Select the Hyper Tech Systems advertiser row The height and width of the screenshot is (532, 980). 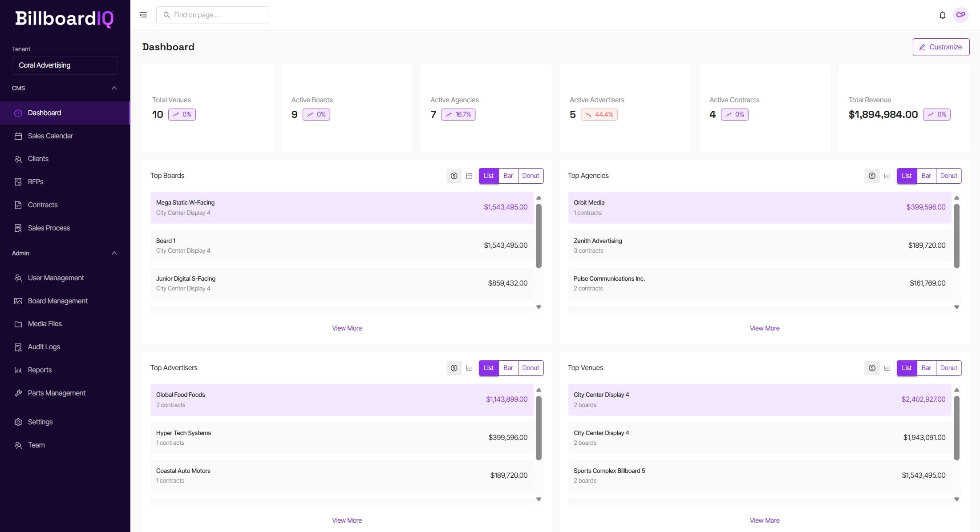pos(342,438)
